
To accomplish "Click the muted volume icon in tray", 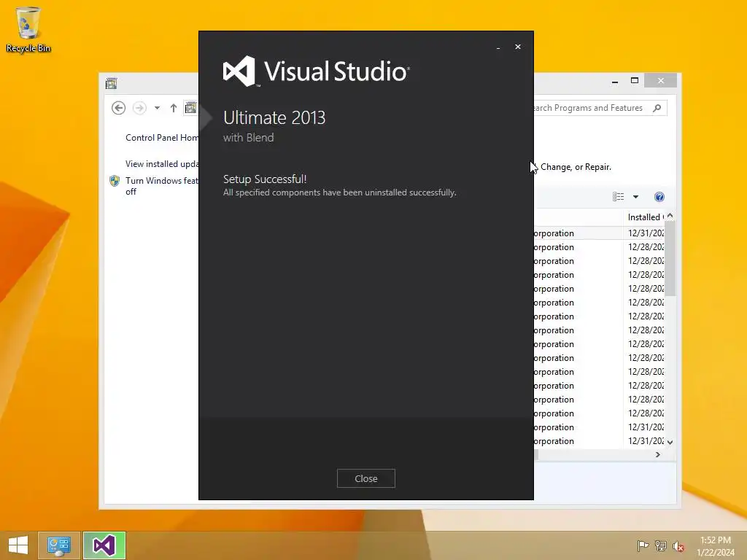I will (x=678, y=545).
